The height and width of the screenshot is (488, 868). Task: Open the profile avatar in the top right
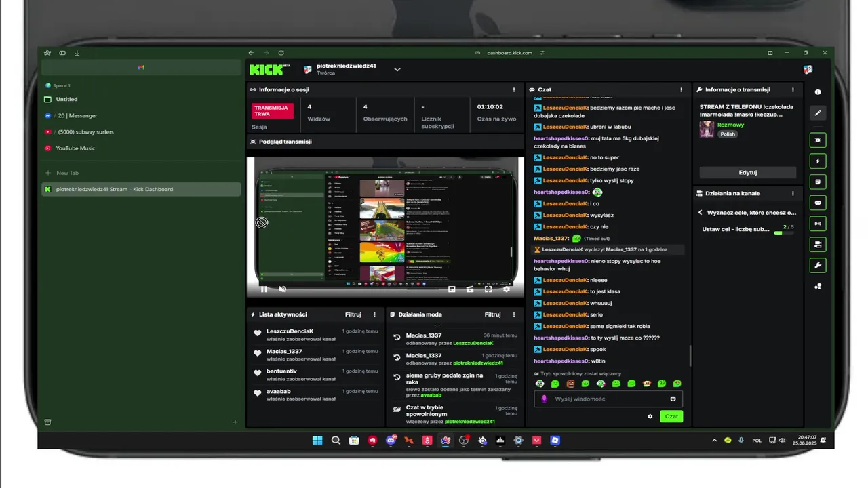[x=808, y=69]
